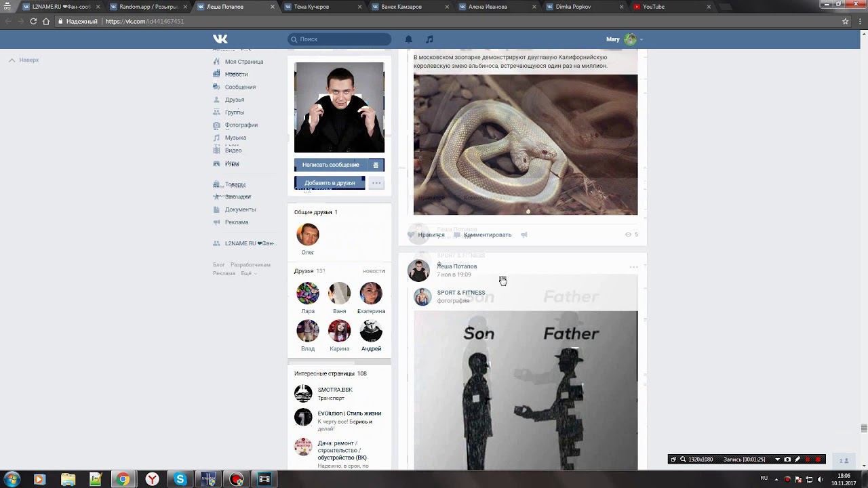Open the новости link in the friends block

coord(374,271)
